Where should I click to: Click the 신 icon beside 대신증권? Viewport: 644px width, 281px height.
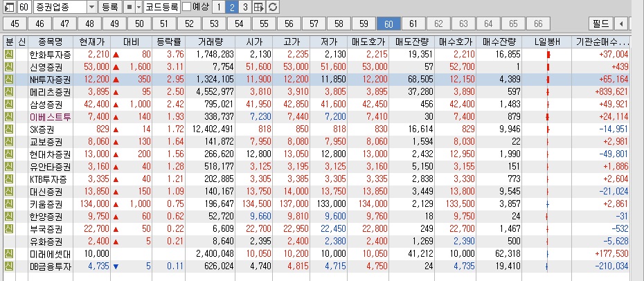(10, 192)
